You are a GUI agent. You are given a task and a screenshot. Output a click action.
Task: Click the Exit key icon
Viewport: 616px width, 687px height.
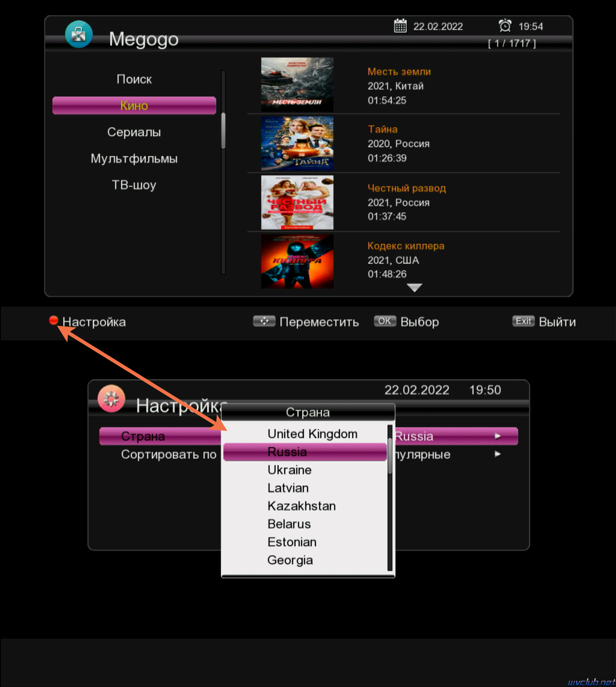[523, 321]
